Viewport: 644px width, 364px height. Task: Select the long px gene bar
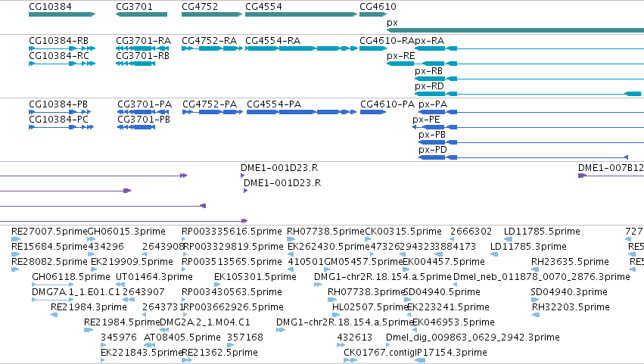click(515, 30)
